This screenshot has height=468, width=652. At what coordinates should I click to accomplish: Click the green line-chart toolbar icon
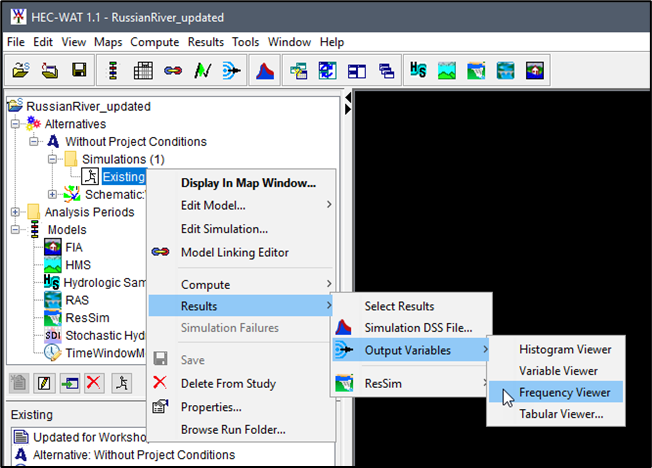(203, 70)
